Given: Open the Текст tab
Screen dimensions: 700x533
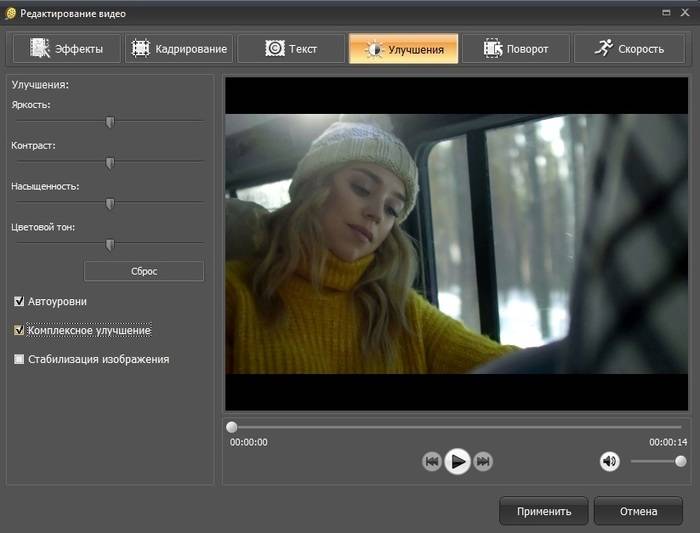Looking at the screenshot, I should tap(291, 49).
